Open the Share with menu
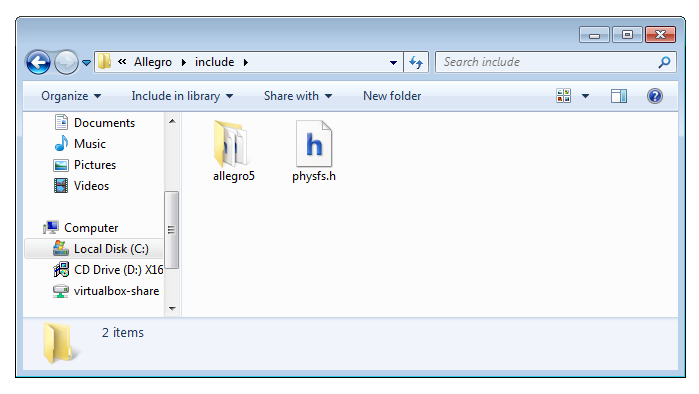The width and height of the screenshot is (699, 394). [x=297, y=96]
